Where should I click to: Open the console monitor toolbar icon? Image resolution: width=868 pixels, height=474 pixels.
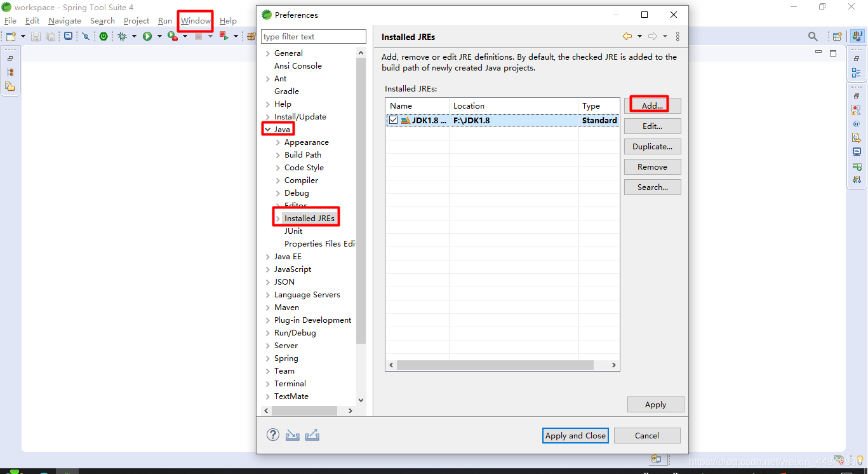[68, 36]
